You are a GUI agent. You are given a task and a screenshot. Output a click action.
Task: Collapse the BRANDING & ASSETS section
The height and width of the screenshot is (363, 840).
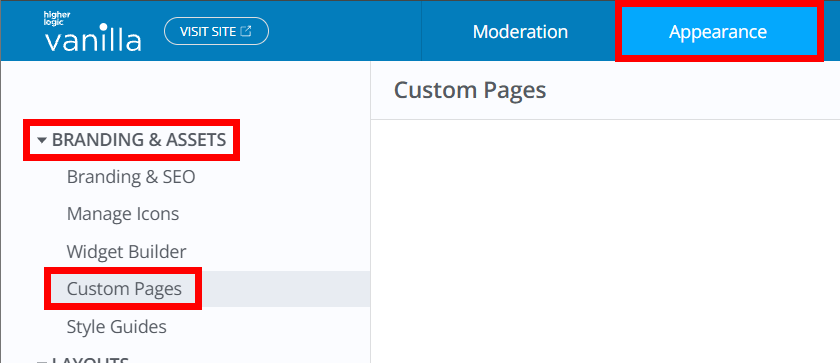131,140
